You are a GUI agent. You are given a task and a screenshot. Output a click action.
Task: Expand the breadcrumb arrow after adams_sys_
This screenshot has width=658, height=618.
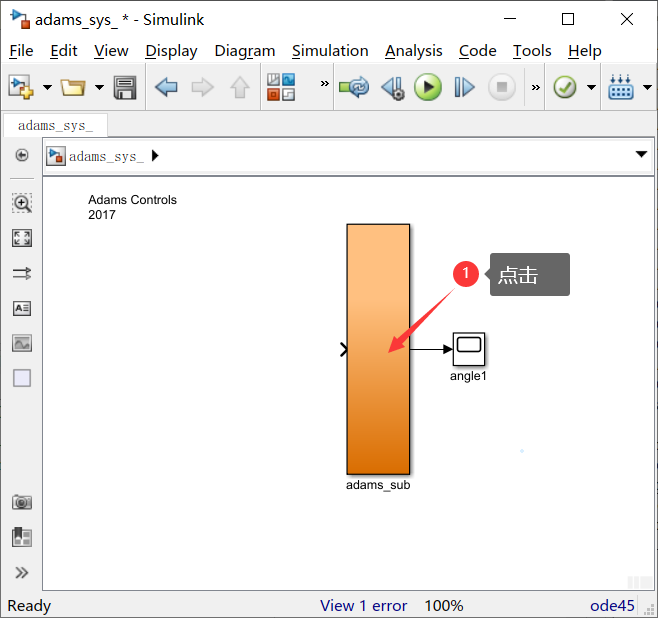[x=155, y=156]
